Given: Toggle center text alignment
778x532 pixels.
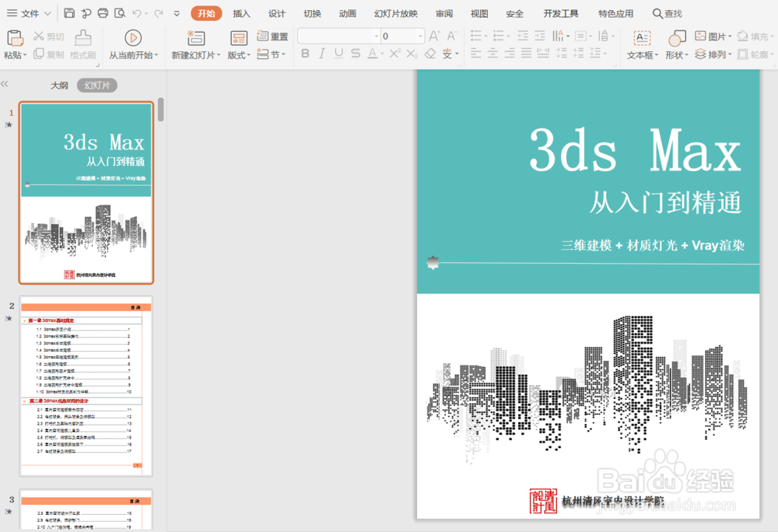Looking at the screenshot, I should (492, 53).
